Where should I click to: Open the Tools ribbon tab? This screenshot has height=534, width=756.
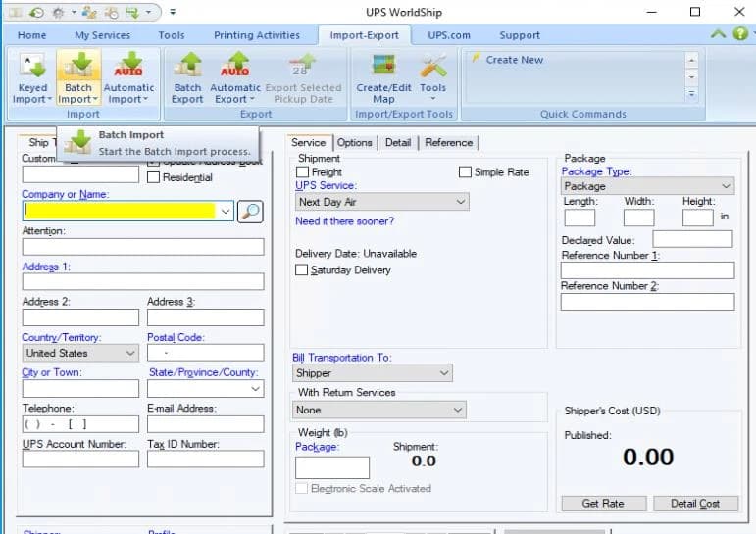click(172, 35)
